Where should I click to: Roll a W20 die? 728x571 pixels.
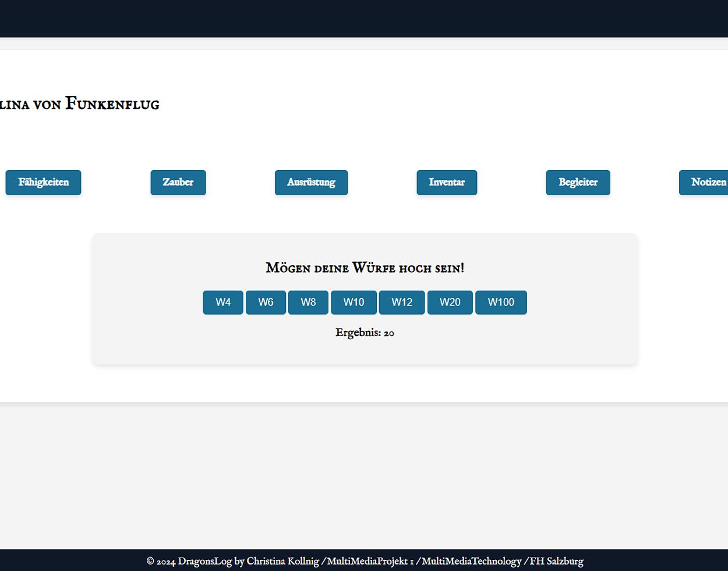pyautogui.click(x=450, y=302)
